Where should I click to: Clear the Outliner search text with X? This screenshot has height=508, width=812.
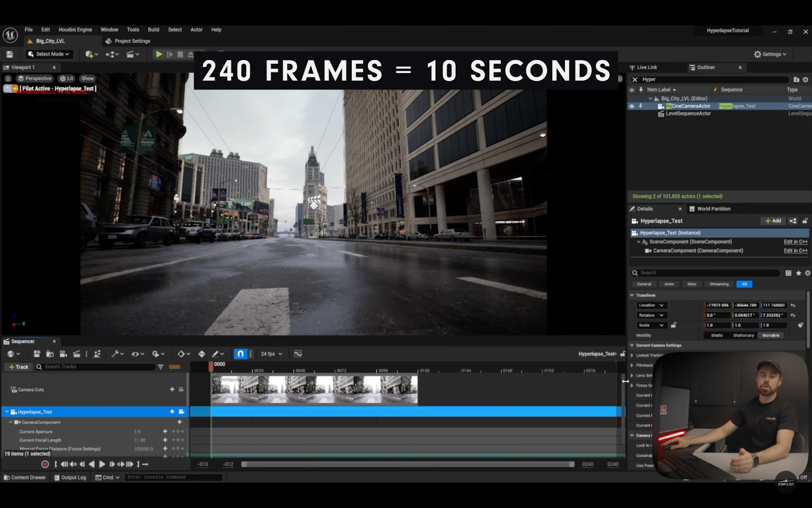point(634,79)
